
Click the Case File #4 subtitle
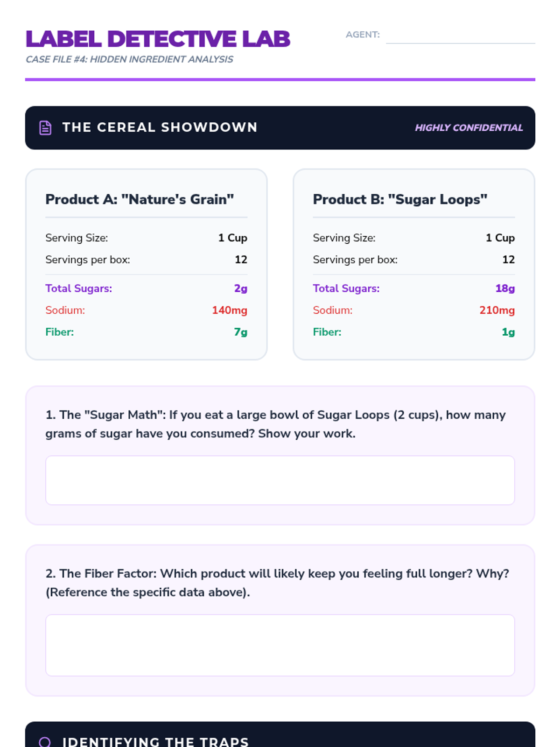[129, 59]
